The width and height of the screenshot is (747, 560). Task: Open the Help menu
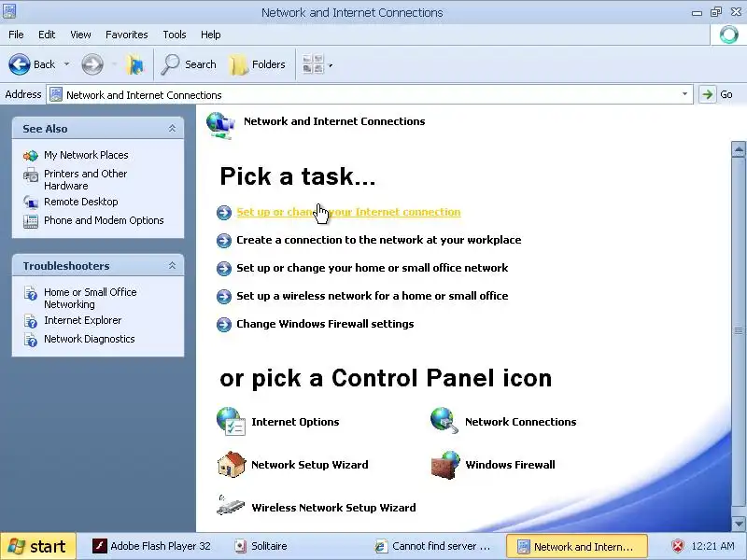point(211,35)
